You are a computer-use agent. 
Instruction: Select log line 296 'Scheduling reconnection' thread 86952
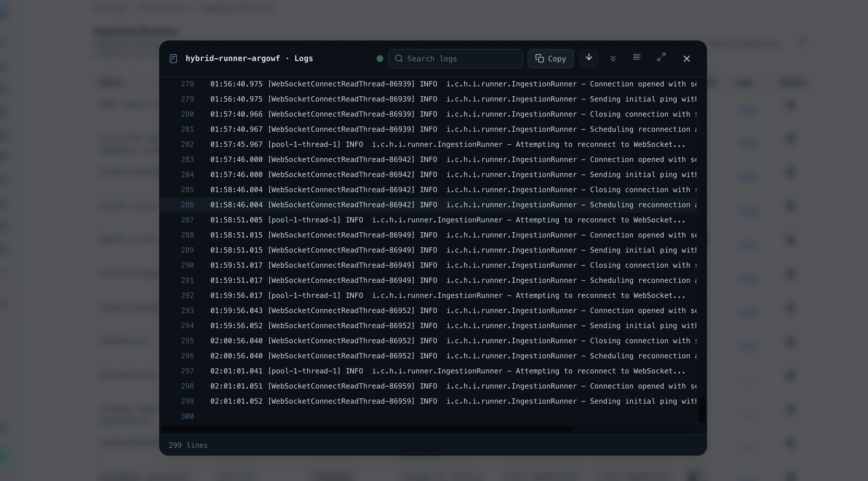428,356
